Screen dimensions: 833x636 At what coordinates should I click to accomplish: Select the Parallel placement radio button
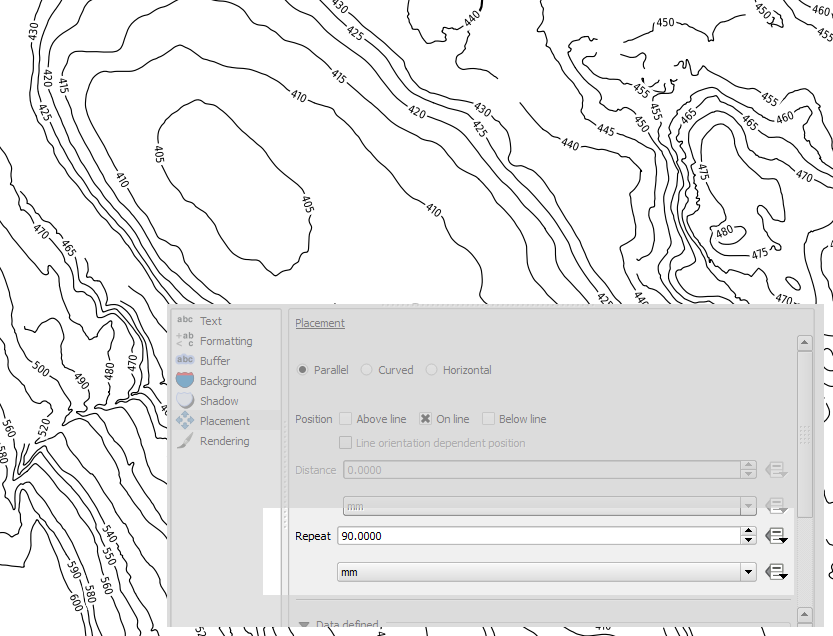click(303, 370)
